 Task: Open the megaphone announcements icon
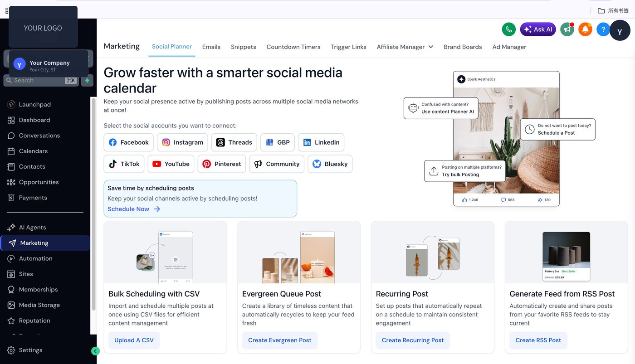point(567,29)
